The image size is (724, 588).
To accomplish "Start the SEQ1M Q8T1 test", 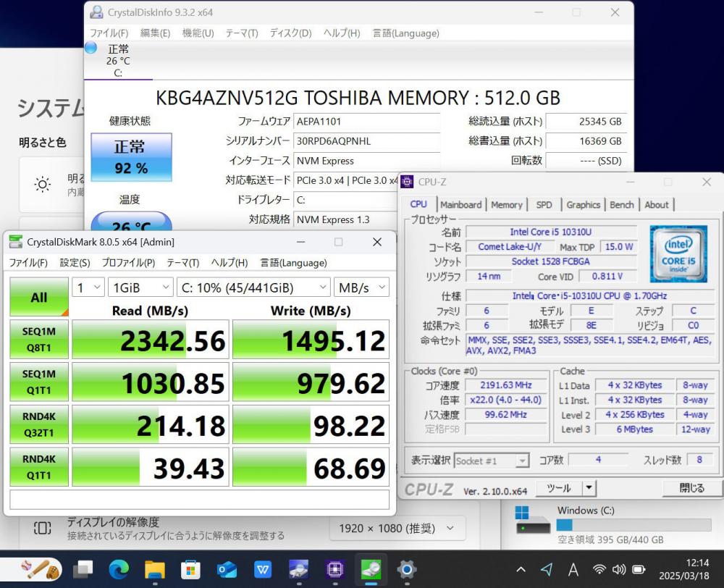I will (39, 340).
